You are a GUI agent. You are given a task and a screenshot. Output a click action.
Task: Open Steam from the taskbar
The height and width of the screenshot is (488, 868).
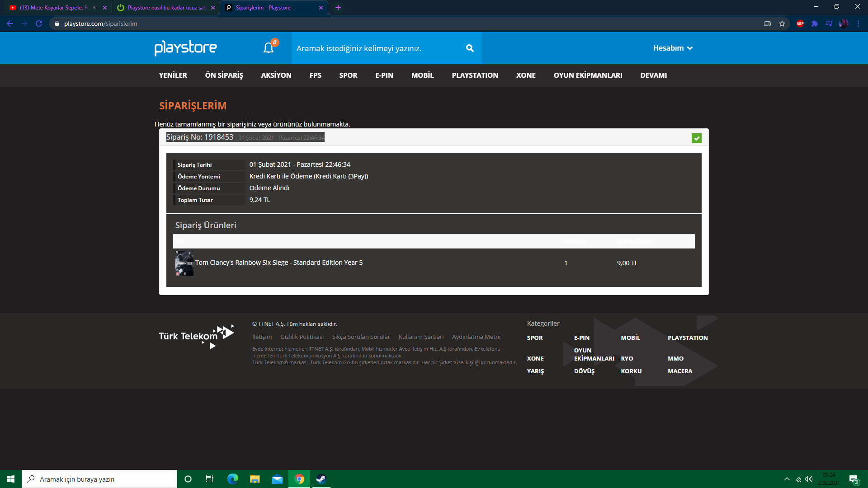321,479
